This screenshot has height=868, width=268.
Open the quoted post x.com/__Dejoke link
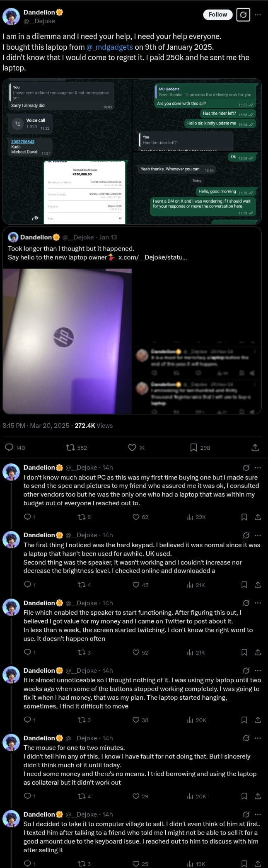(152, 257)
